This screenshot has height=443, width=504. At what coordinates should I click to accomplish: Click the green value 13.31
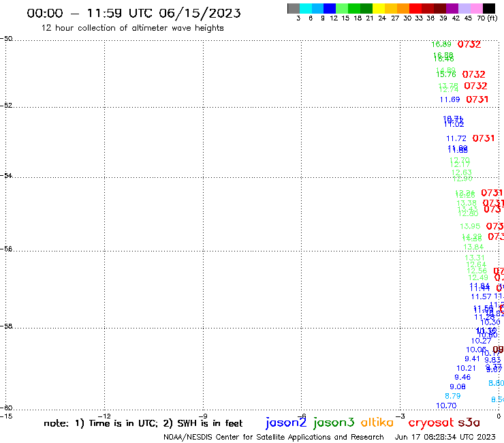click(475, 258)
